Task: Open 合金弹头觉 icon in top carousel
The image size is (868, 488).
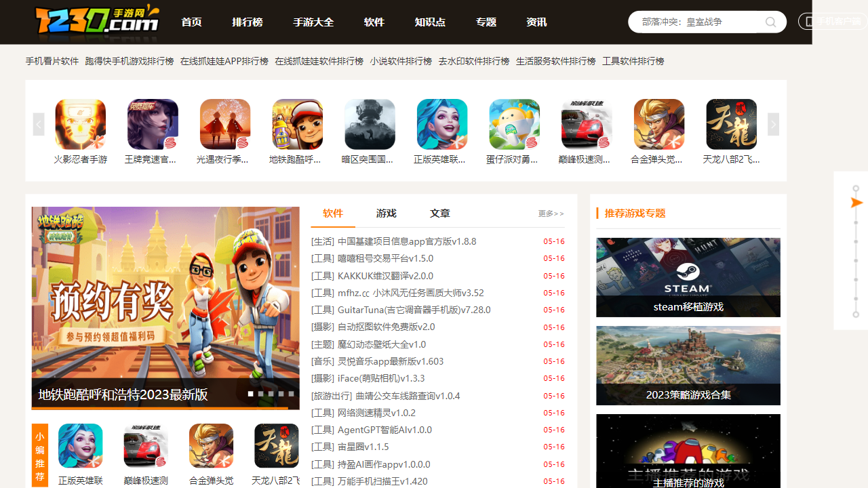Action: [659, 125]
